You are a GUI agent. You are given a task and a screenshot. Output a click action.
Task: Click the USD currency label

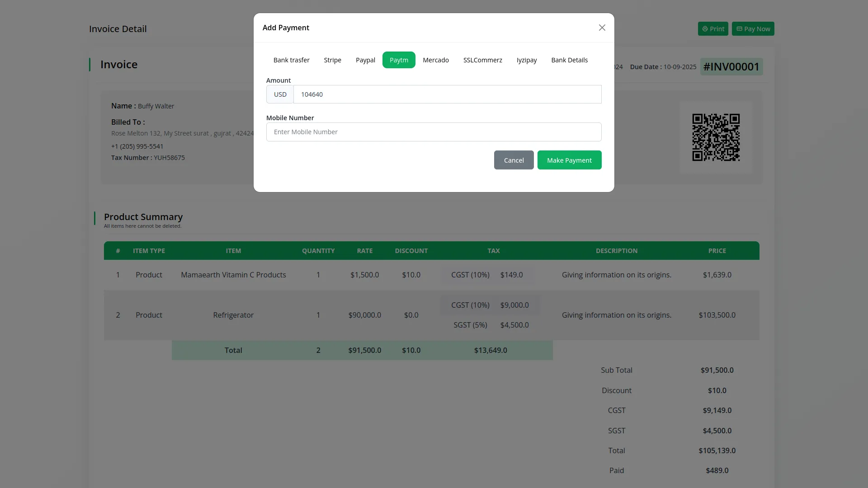[280, 94]
